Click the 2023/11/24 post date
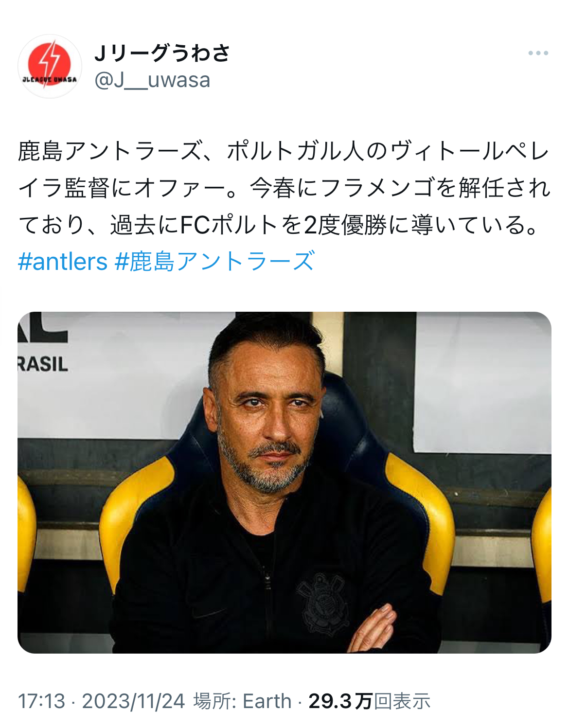This screenshot has width=569, height=728. point(133,701)
